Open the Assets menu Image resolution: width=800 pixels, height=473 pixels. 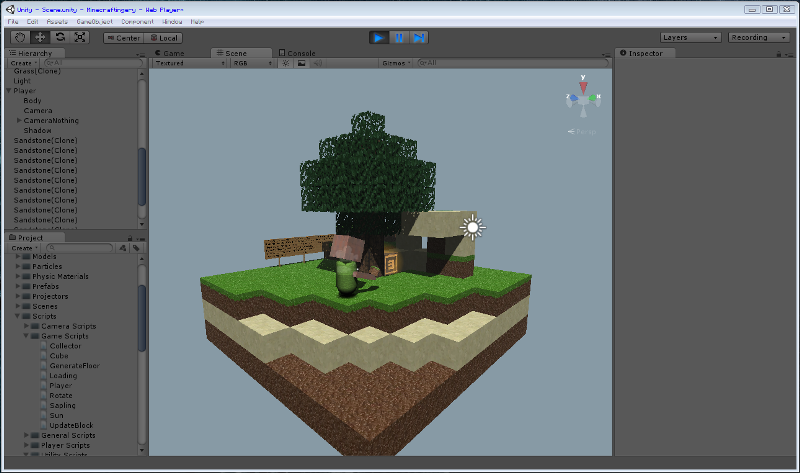pyautogui.click(x=57, y=21)
